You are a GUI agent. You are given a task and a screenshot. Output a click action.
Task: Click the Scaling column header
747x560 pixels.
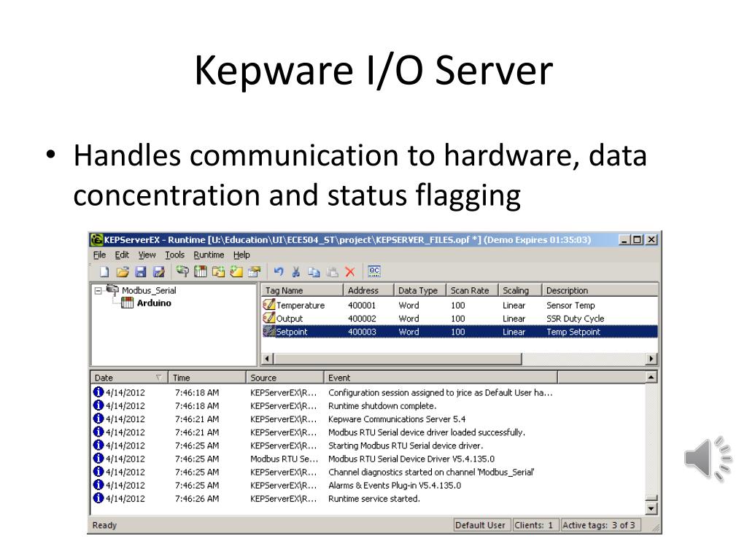click(520, 290)
